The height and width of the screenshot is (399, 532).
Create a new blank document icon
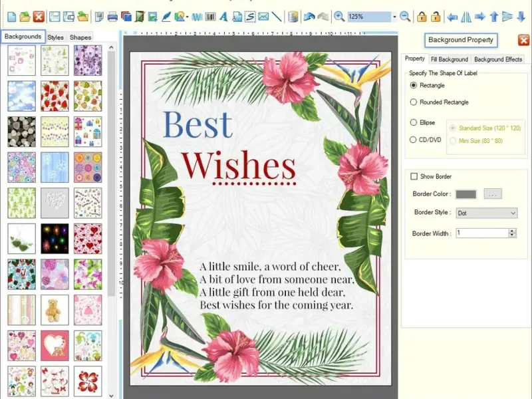tap(11, 16)
